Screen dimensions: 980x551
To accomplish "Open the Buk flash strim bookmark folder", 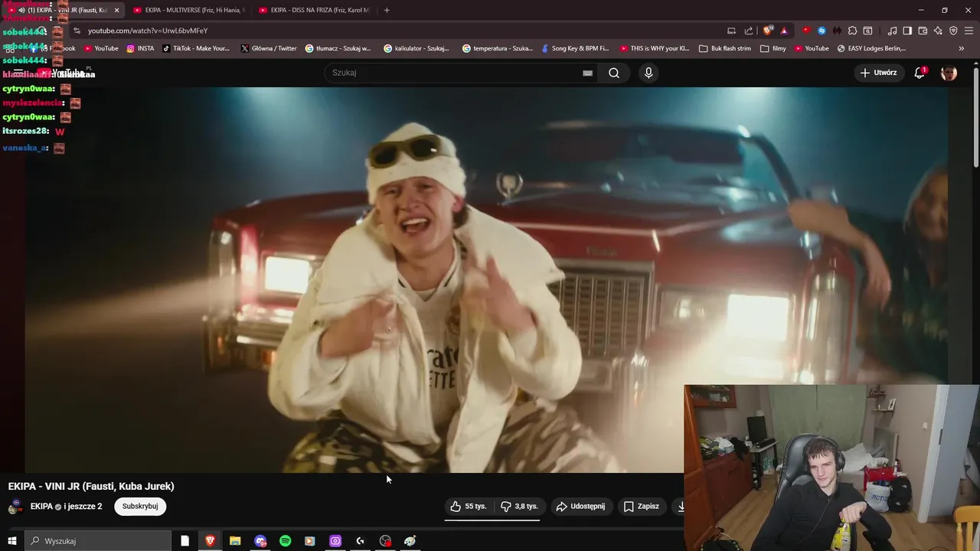I will 725,48.
